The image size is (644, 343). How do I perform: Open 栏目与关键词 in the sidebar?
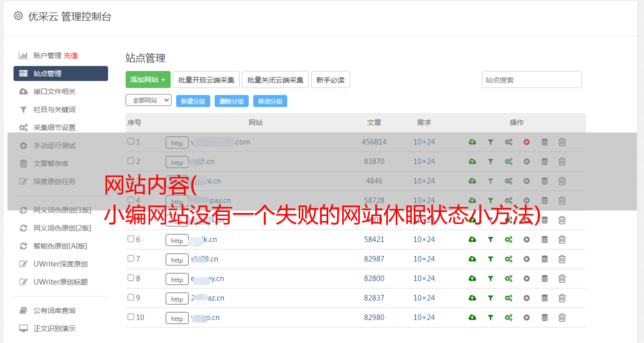point(55,109)
